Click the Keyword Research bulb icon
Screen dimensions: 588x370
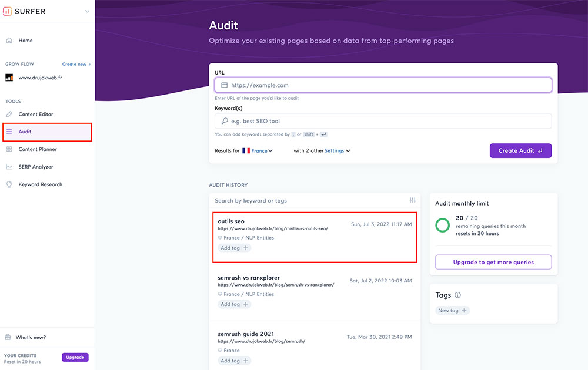(9, 184)
